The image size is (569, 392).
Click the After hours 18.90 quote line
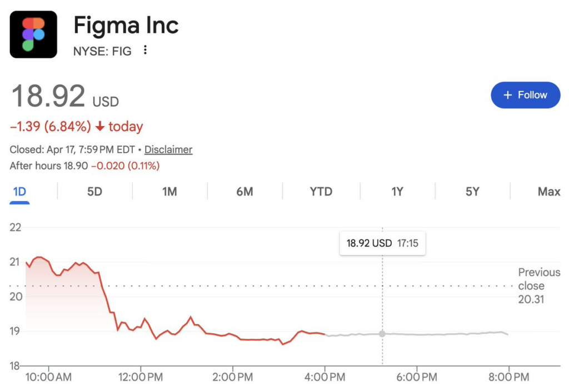tap(84, 165)
